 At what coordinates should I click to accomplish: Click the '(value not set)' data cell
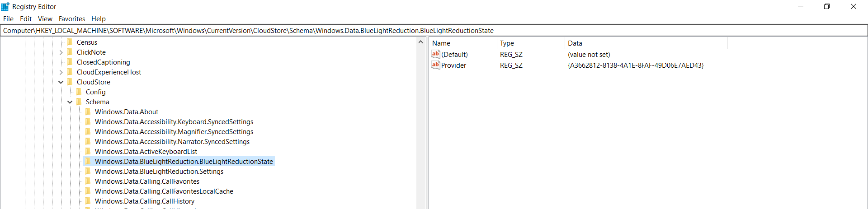[589, 54]
